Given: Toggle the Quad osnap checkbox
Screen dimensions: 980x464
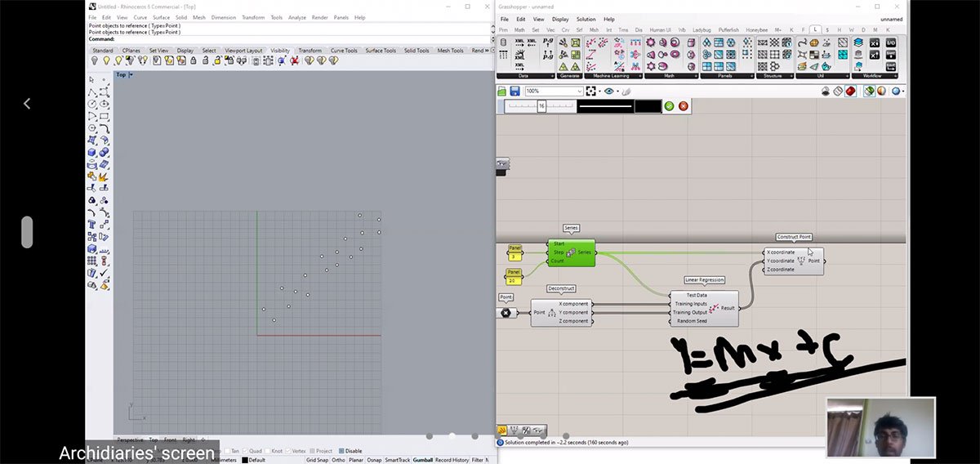Looking at the screenshot, I should click(245, 451).
